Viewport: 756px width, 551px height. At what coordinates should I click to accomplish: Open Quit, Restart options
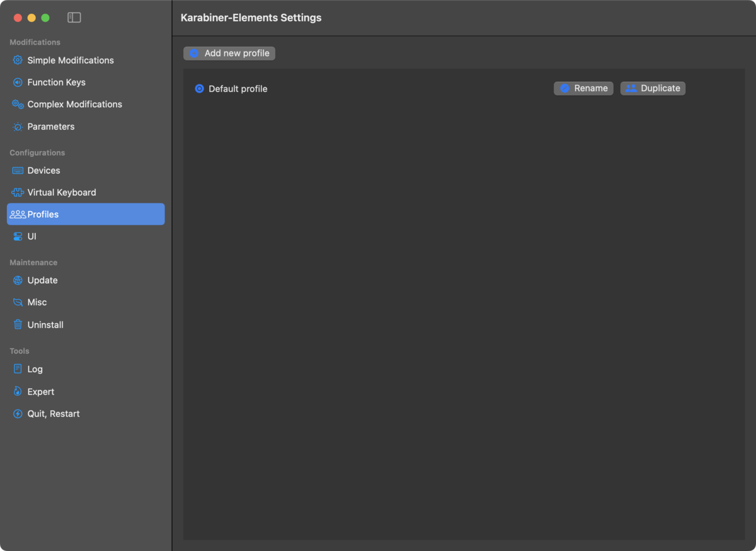86,414
